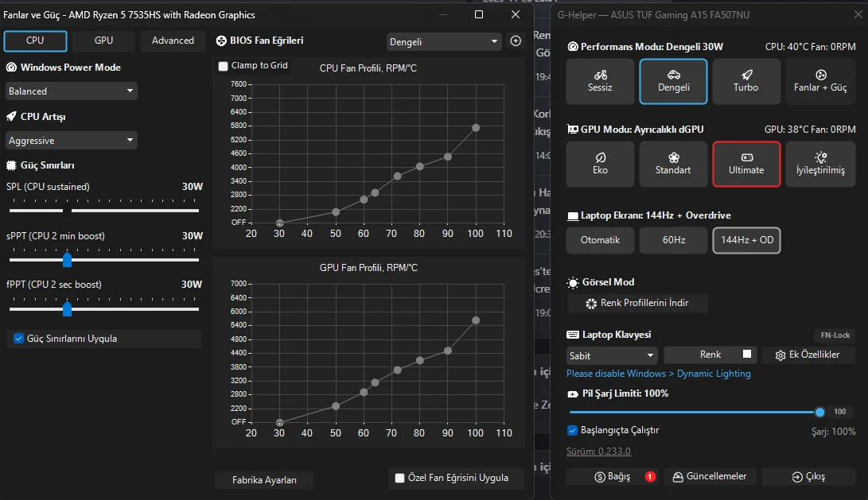Add new fan profile with plus icon
The height and width of the screenshot is (500, 868).
click(x=516, y=41)
